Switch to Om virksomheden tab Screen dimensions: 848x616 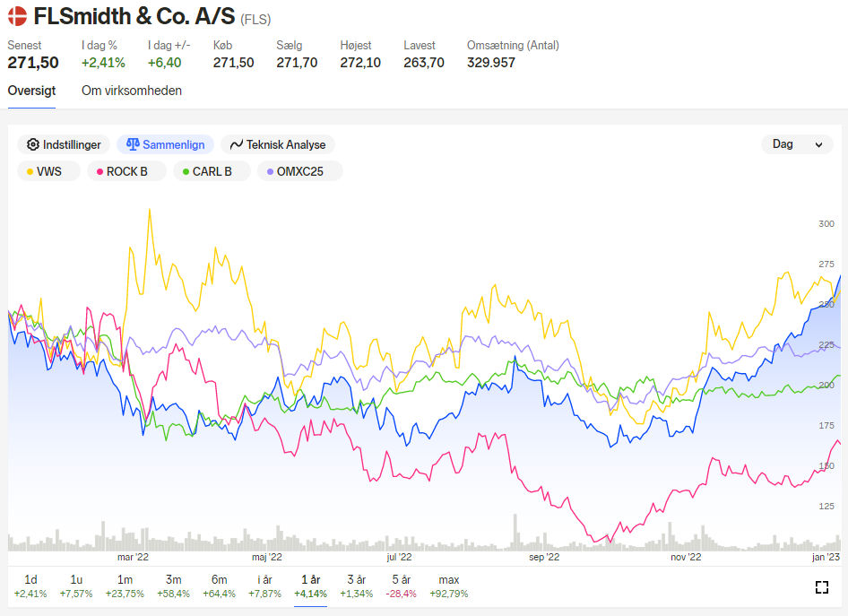point(132,91)
